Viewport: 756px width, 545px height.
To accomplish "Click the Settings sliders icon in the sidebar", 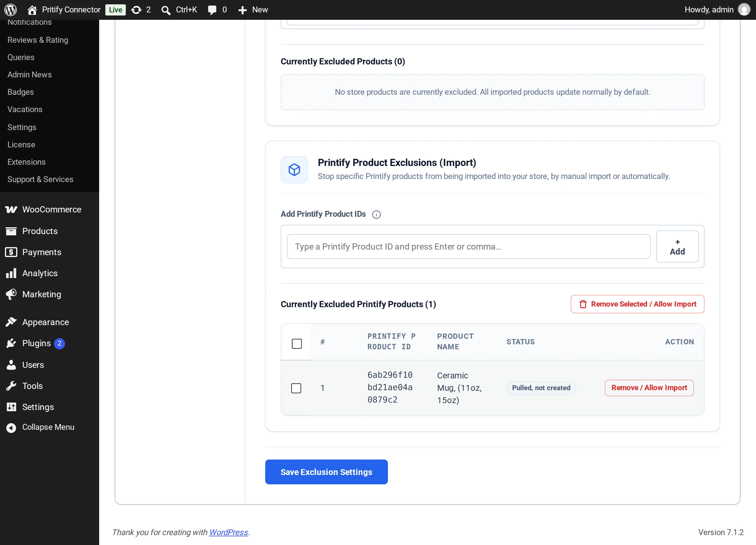I will pyautogui.click(x=11, y=407).
